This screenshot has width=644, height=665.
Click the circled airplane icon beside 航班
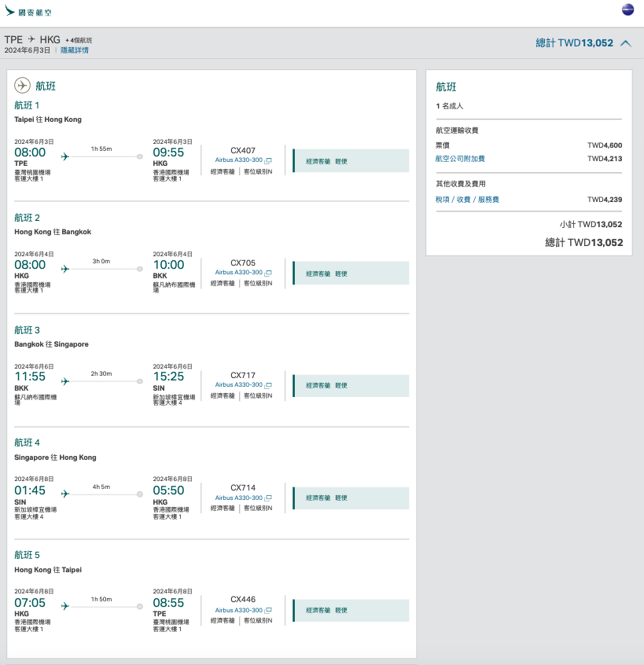(23, 85)
